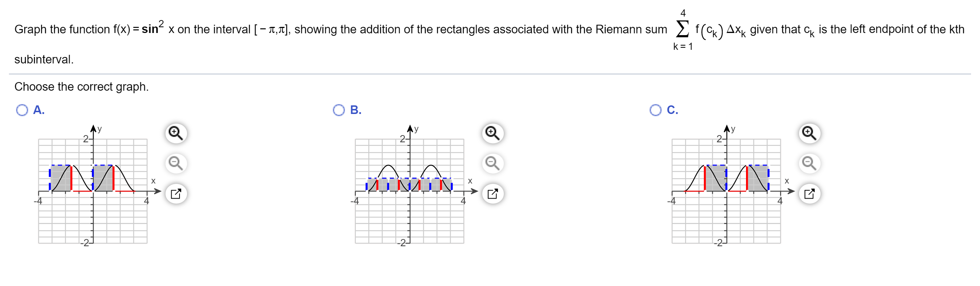
Task: Select answer choice B radio button
Action: point(338,111)
